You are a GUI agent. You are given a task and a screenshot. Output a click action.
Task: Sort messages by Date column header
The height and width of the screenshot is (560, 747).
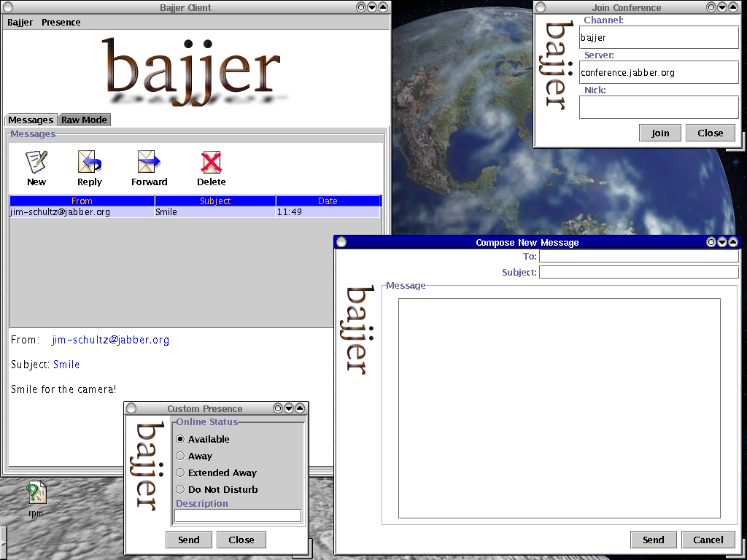328,201
